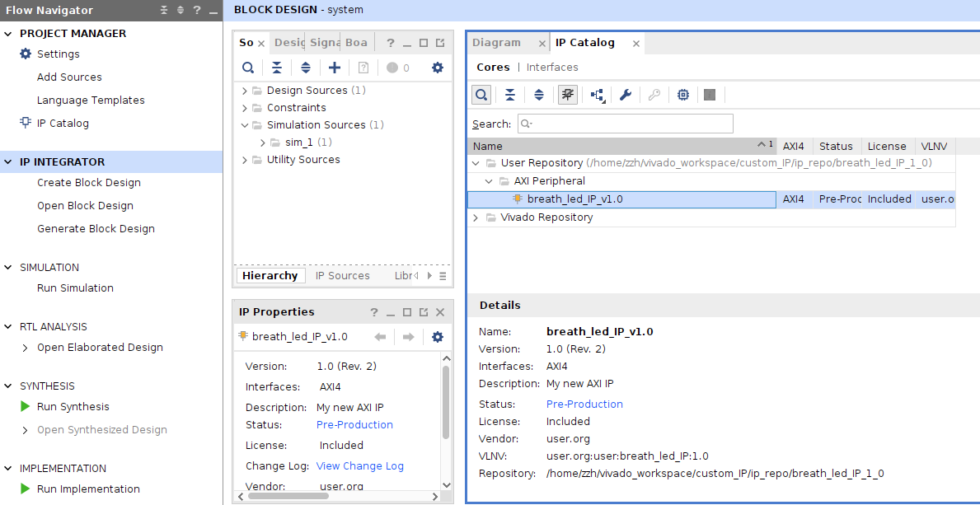This screenshot has width=980, height=505.
Task: Switch to Interfaces view
Action: click(x=552, y=67)
